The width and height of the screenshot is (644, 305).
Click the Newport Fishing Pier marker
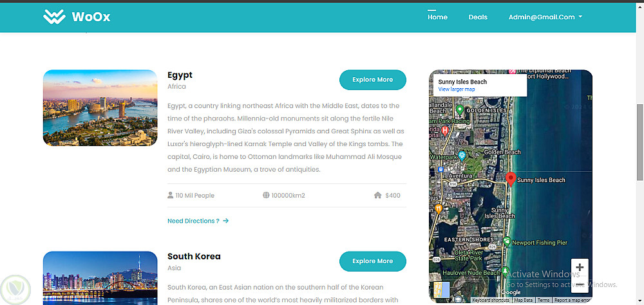click(507, 242)
